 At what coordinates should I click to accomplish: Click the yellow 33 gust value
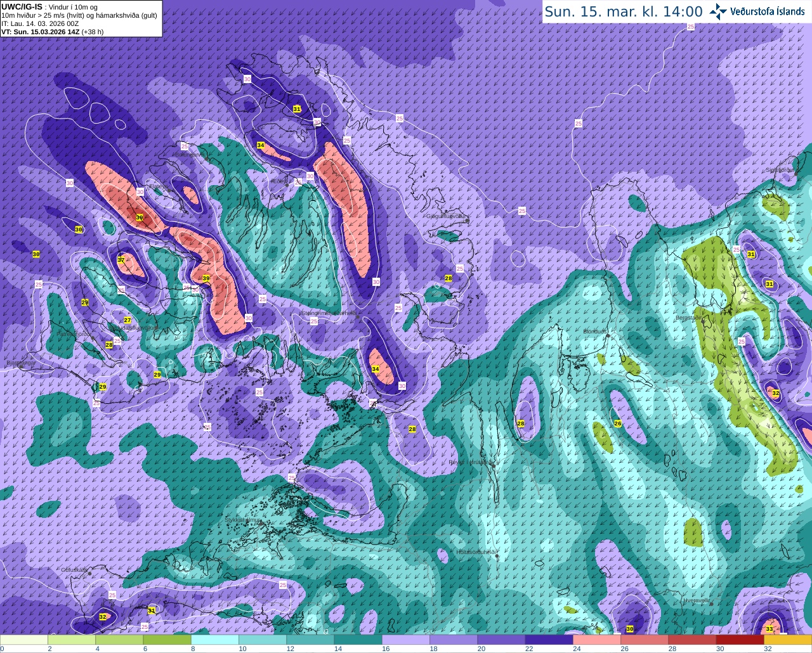click(x=769, y=628)
